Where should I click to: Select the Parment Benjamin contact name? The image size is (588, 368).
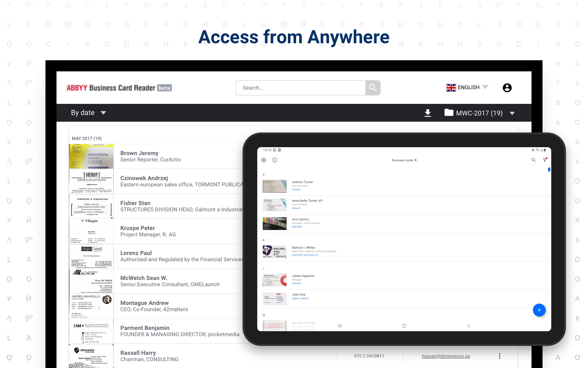[145, 328]
